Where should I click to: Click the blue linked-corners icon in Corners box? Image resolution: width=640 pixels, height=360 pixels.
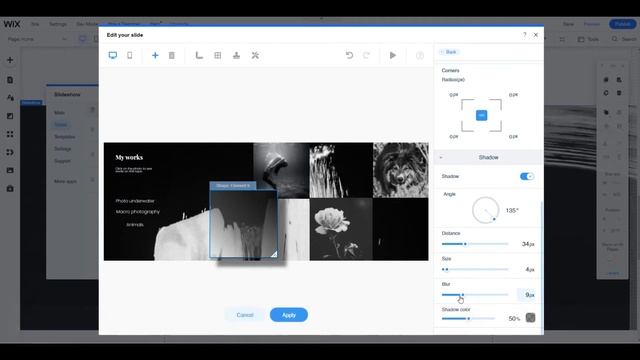pos(481,116)
